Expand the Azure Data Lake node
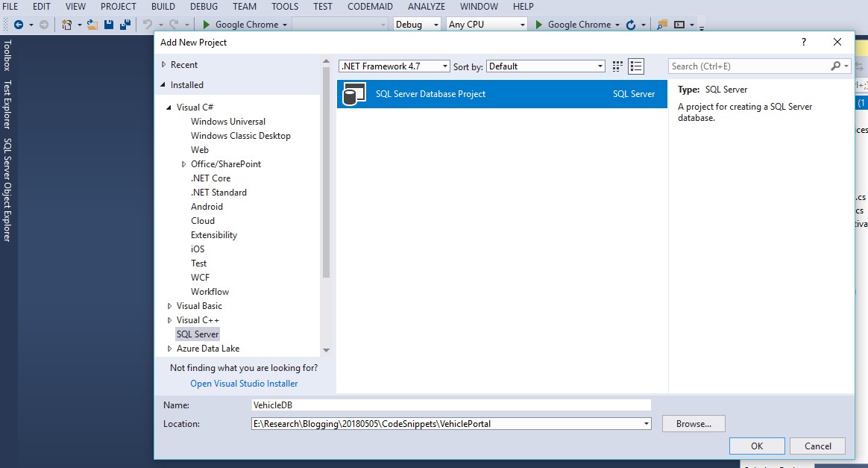The image size is (868, 468). click(169, 348)
